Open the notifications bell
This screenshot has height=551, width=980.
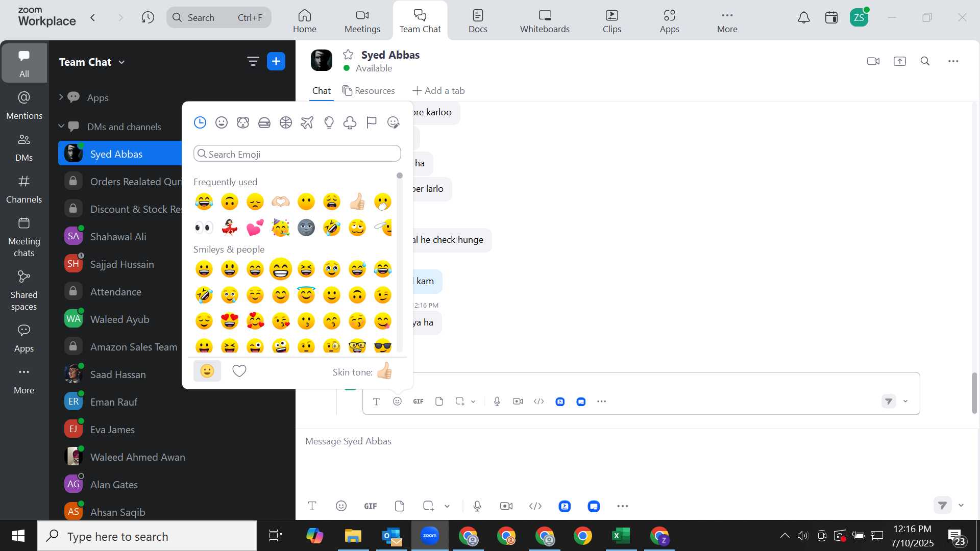coord(804,18)
